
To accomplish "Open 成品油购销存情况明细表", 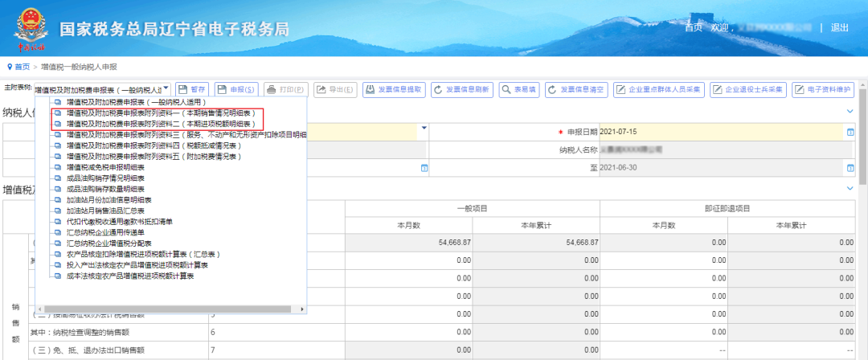I will click(x=106, y=178).
